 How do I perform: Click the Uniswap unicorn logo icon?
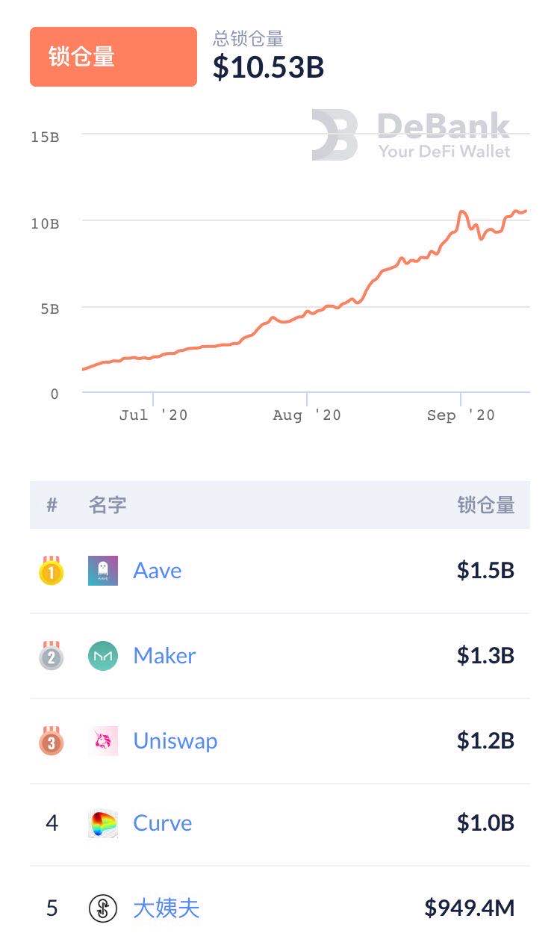pyautogui.click(x=103, y=741)
